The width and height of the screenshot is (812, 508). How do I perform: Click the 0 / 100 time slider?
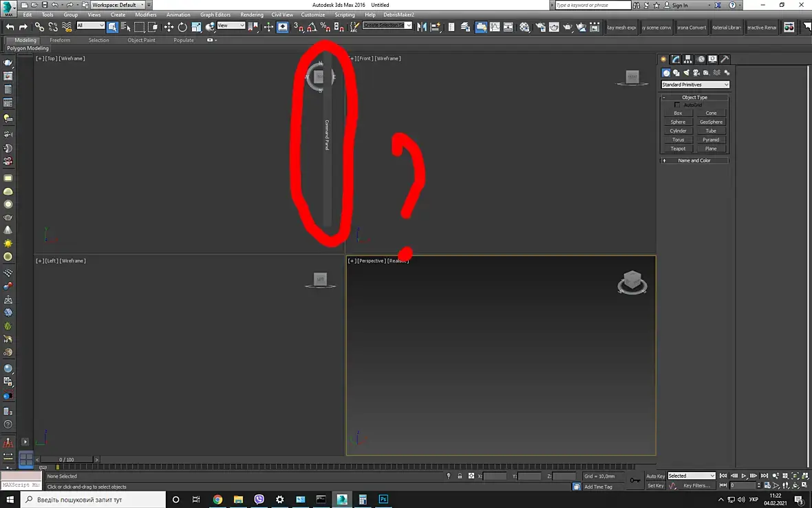tap(66, 459)
